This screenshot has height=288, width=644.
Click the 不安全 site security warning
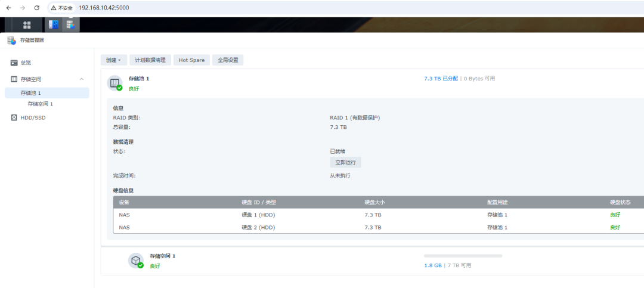pyautogui.click(x=62, y=8)
